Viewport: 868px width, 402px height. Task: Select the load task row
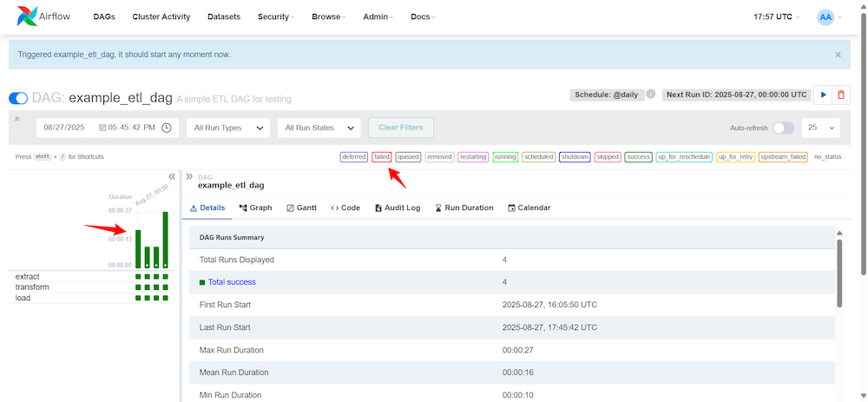coord(91,298)
